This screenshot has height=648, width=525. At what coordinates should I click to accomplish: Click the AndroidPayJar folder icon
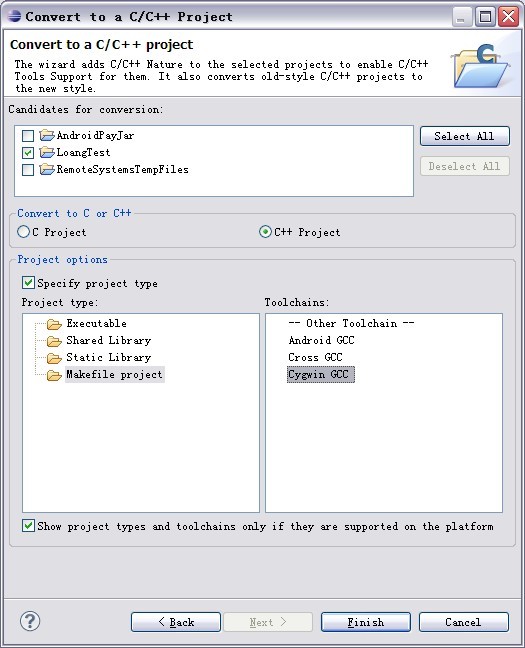pyautogui.click(x=47, y=135)
